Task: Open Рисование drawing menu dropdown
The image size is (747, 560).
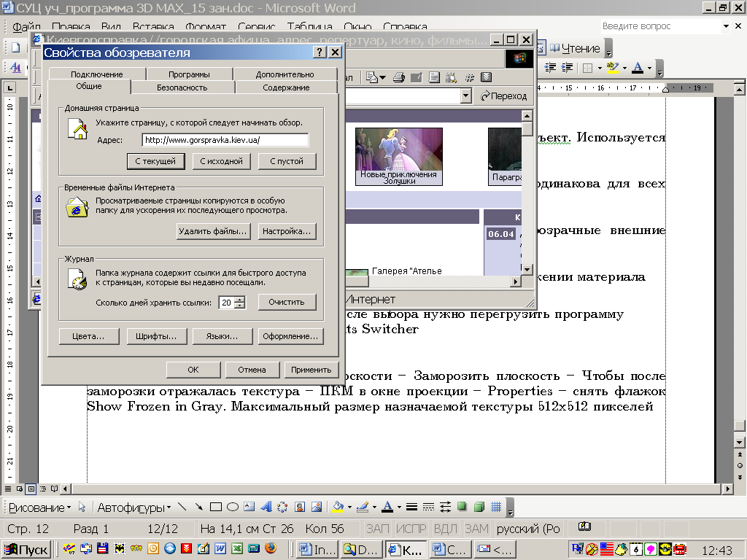Action: point(39,507)
